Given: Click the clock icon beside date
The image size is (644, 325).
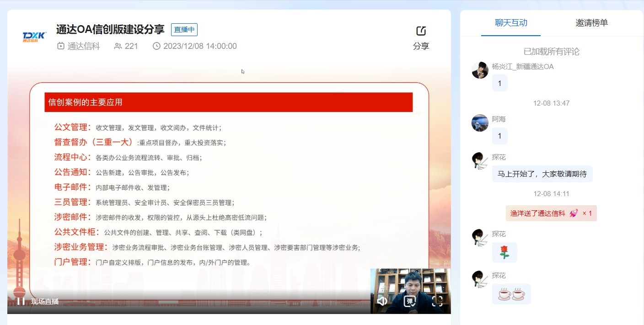Looking at the screenshot, I should (156, 46).
